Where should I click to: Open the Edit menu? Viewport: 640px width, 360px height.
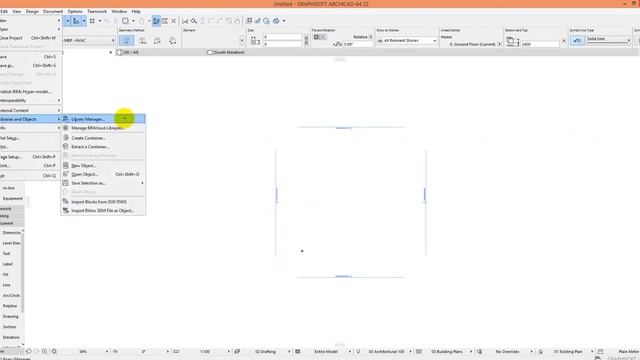click(4, 11)
